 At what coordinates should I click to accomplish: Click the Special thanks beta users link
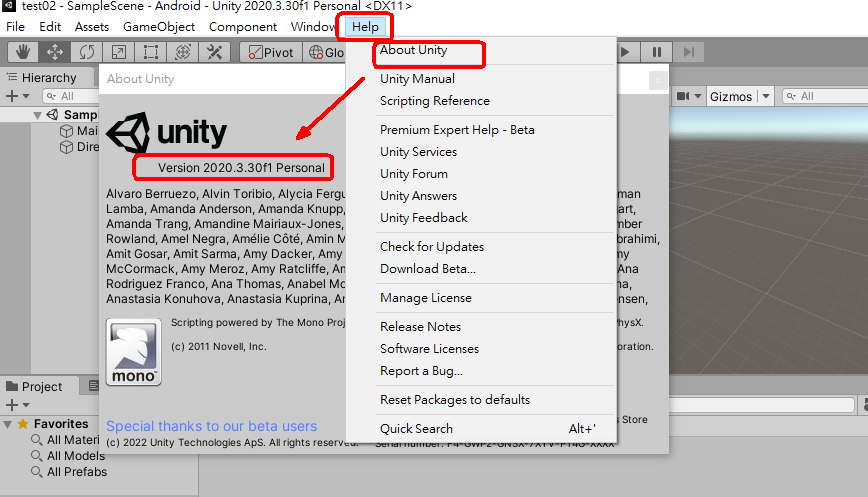[211, 426]
